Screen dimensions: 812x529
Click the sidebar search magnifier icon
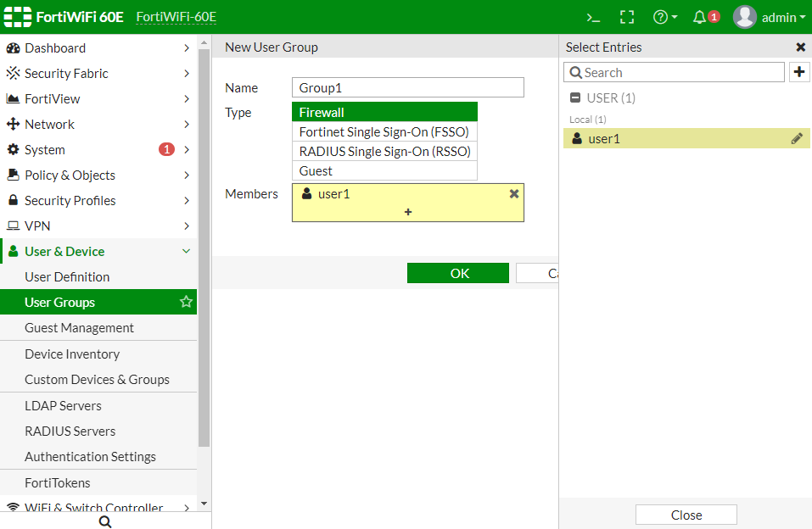click(105, 521)
